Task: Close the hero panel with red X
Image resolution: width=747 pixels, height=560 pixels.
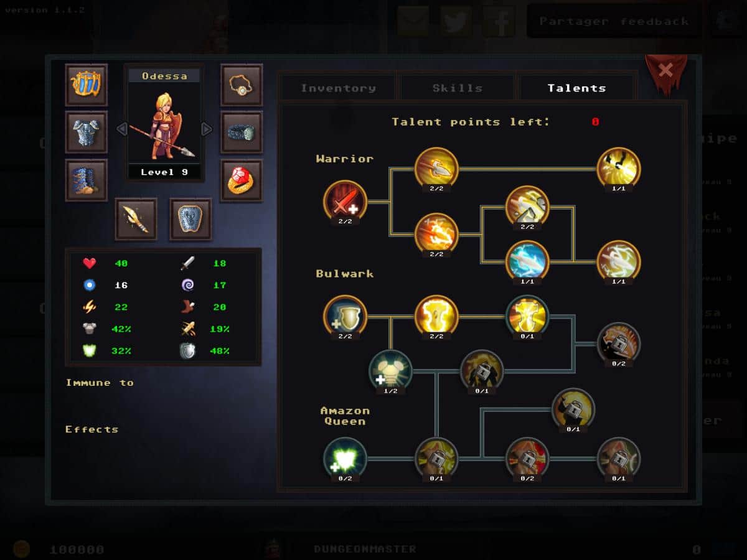Action: click(665, 72)
